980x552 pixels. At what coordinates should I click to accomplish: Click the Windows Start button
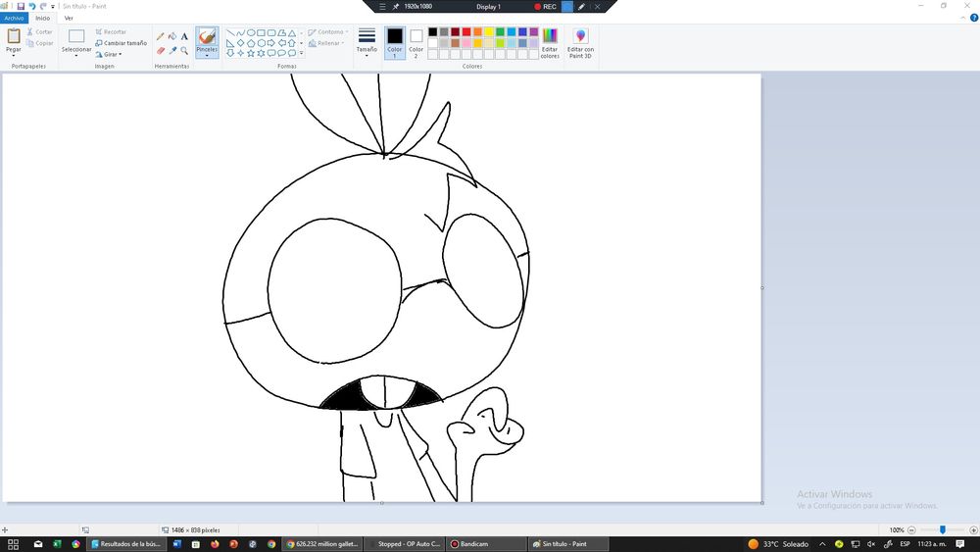click(x=13, y=544)
